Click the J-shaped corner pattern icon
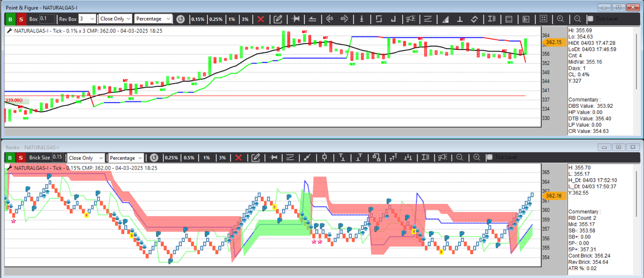This screenshot has width=644, height=278. point(393,19)
